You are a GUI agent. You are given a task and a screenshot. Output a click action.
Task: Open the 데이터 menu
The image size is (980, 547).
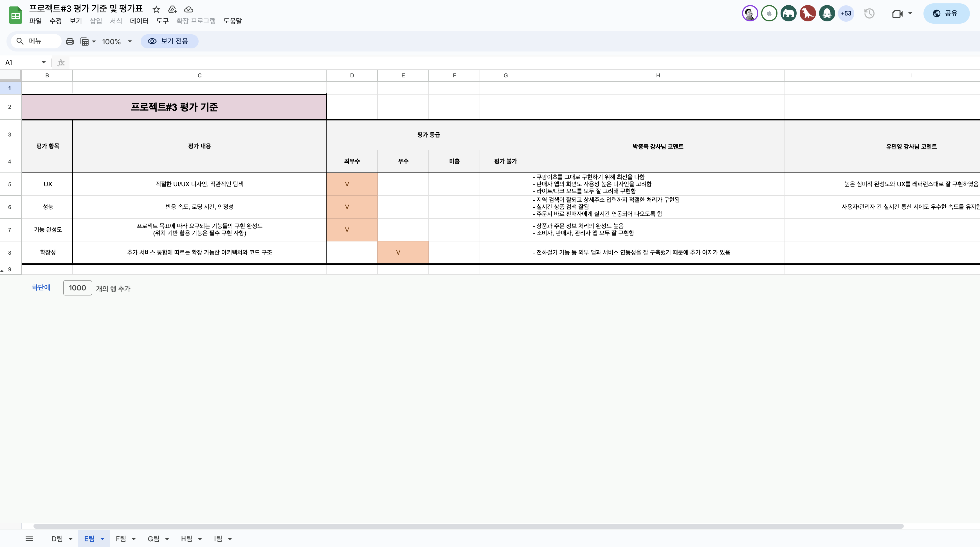click(139, 21)
